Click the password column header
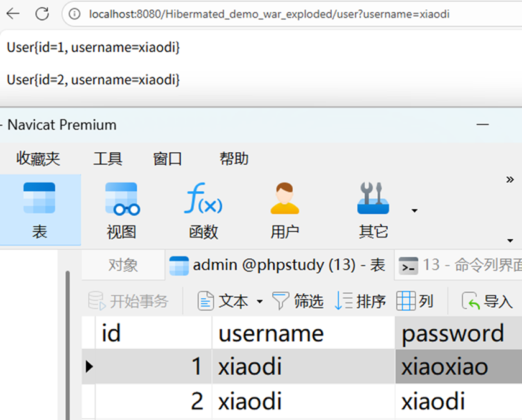Viewport: 522px width, 420px height. tap(459, 333)
